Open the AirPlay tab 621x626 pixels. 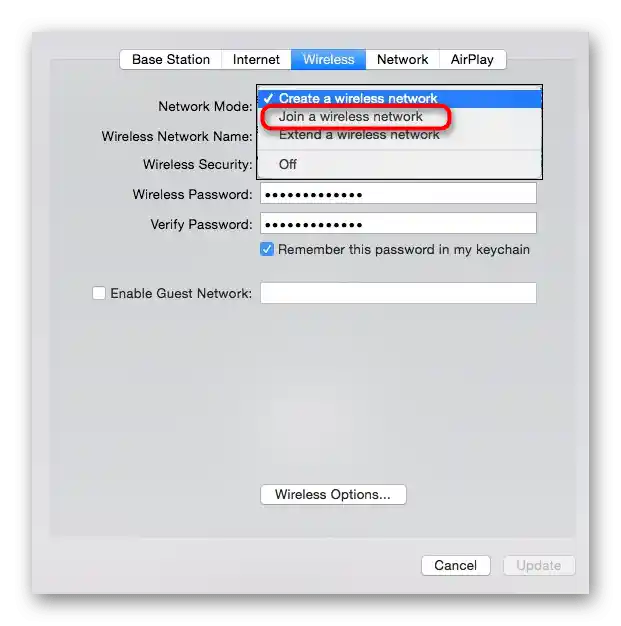(x=472, y=59)
